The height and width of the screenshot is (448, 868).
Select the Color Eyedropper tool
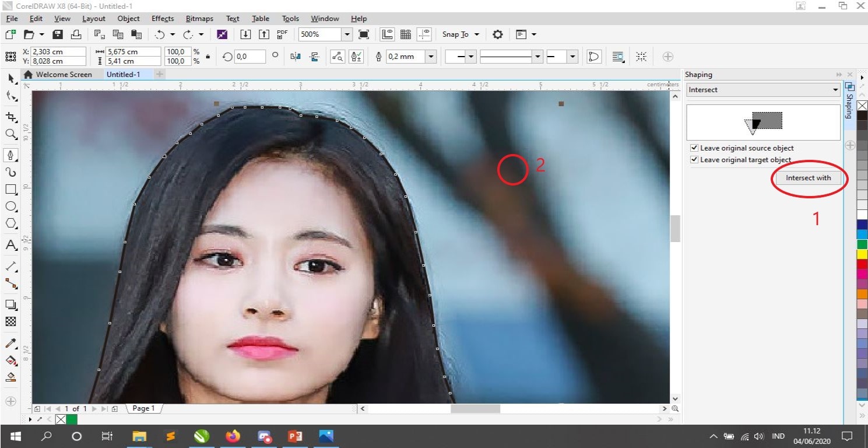(10, 343)
